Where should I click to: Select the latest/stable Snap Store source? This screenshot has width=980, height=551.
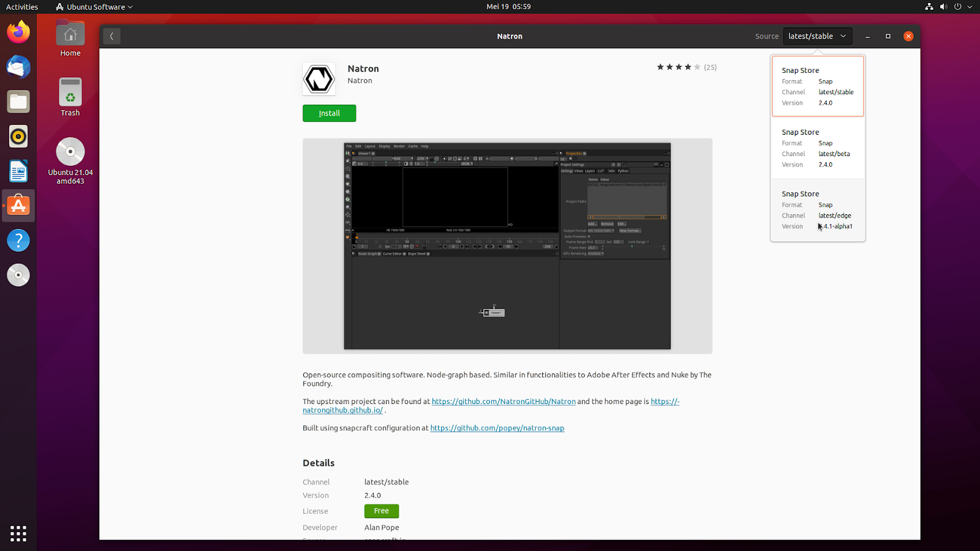point(818,86)
